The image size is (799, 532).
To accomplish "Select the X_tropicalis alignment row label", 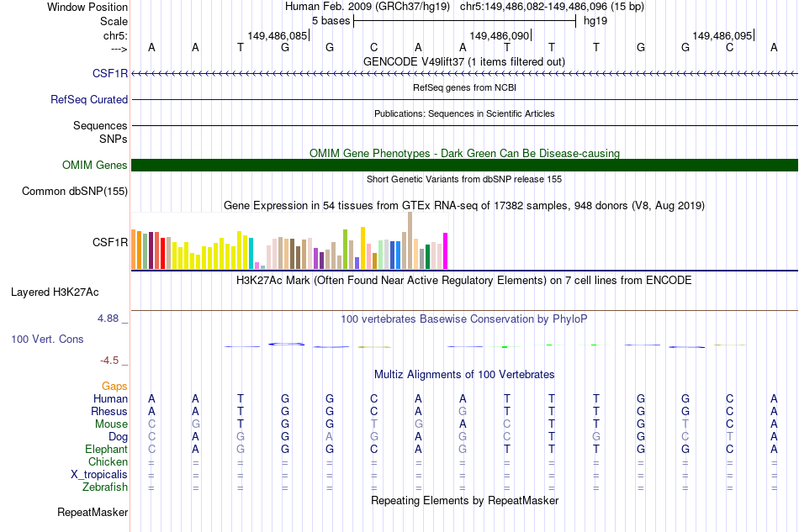I will (x=99, y=475).
